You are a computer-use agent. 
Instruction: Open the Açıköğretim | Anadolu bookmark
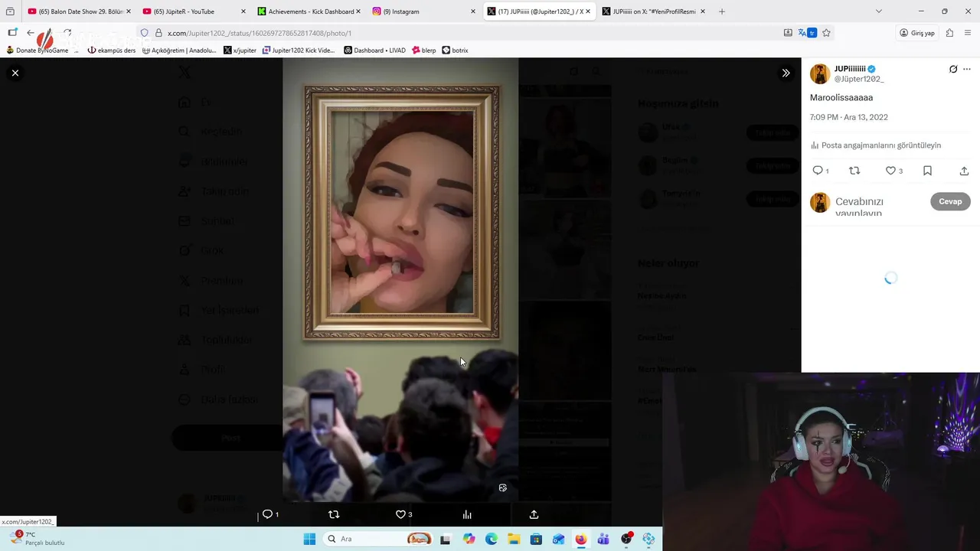(179, 51)
